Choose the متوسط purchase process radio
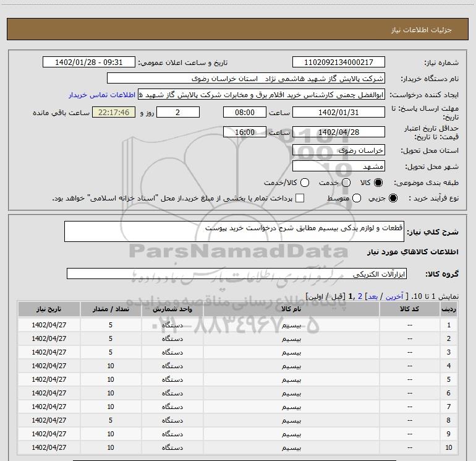 [354, 199]
